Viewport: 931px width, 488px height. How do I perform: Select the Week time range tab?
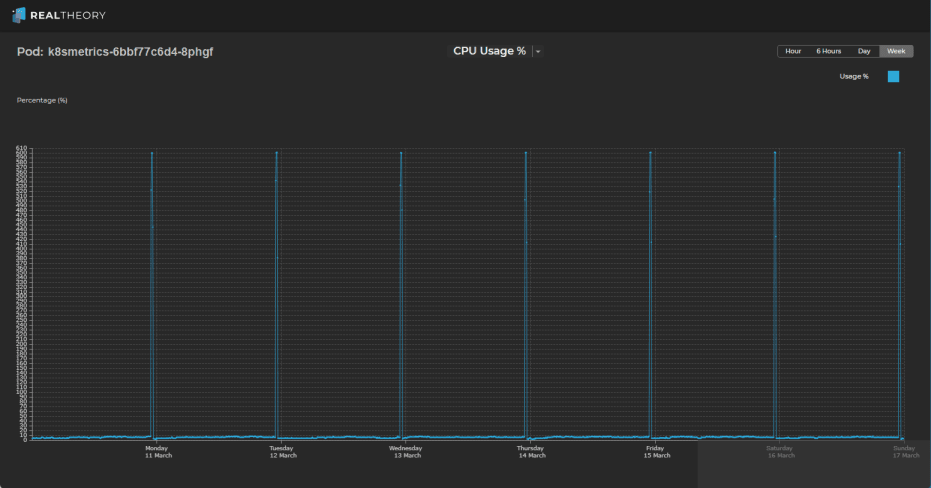[x=896, y=51]
